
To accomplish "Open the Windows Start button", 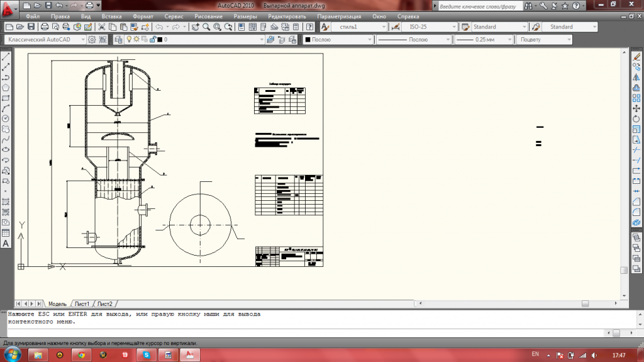I will (11, 354).
